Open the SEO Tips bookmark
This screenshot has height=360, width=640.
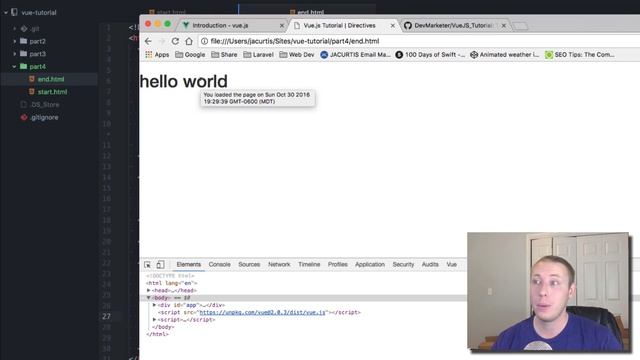pyautogui.click(x=580, y=54)
